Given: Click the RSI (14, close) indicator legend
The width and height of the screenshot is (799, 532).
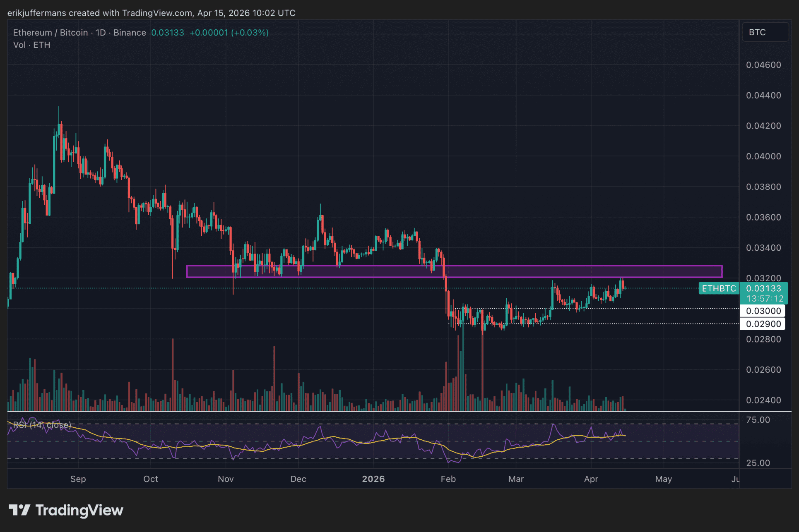Looking at the screenshot, I should 41,425.
